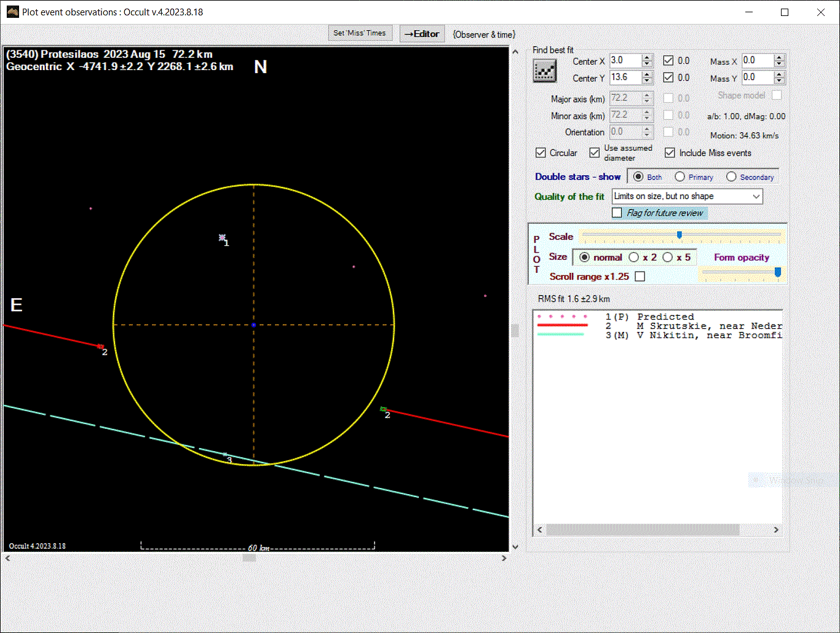Enable Scroll range x1.25 checkbox

(x=640, y=277)
